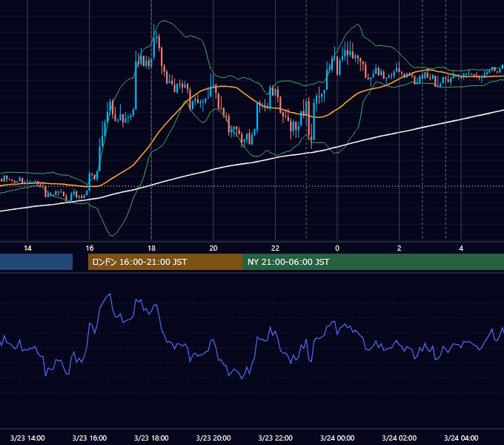This screenshot has height=445, width=504.
Task: Click the hour label 4 on the price chart axis
Action: (461, 248)
